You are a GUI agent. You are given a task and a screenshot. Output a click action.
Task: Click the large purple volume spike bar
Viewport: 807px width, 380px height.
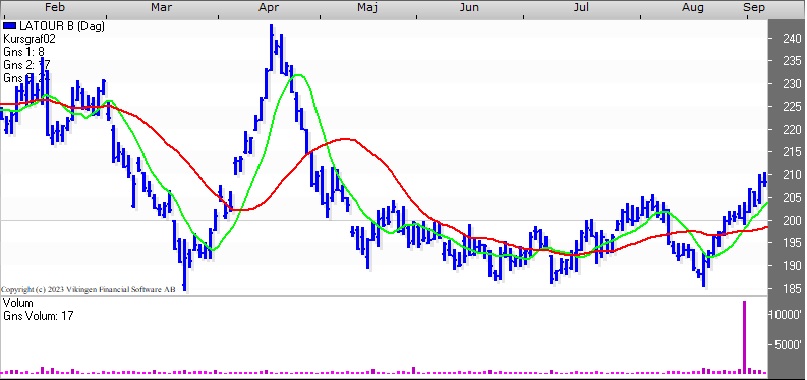pyautogui.click(x=744, y=337)
